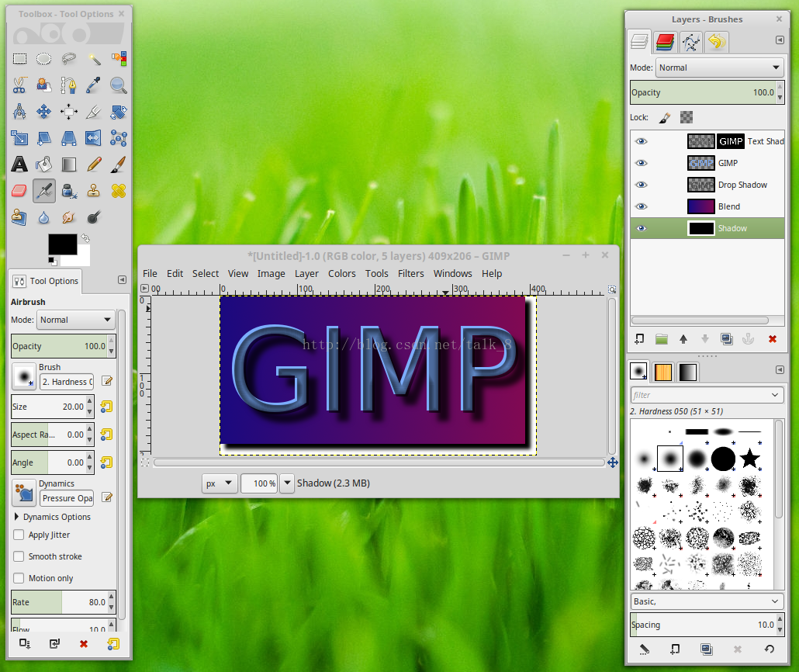The width and height of the screenshot is (799, 672).
Task: Select the Pencil tool
Action: pyautogui.click(x=94, y=165)
